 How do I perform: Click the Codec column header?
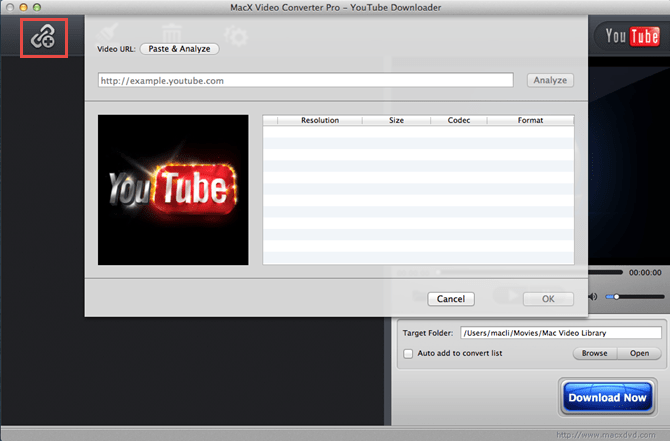click(x=458, y=120)
